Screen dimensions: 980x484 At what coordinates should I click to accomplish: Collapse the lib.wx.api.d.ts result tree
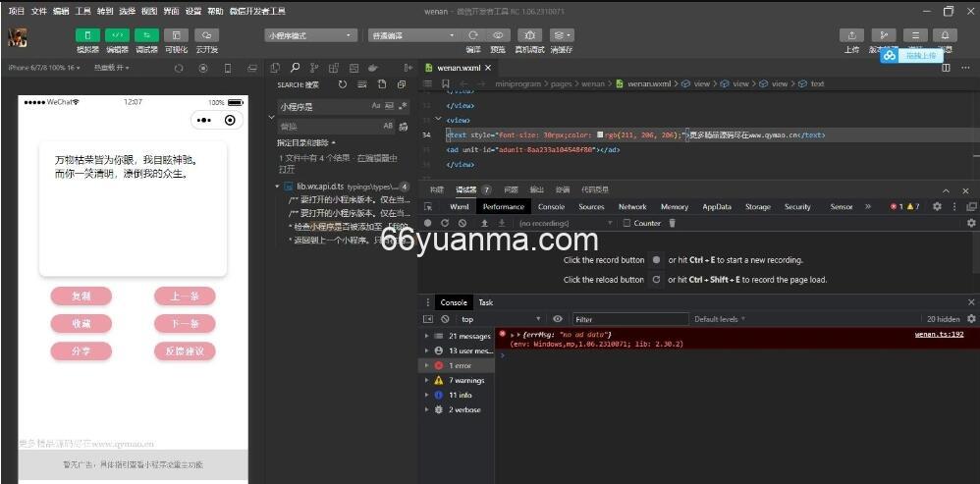tap(278, 187)
